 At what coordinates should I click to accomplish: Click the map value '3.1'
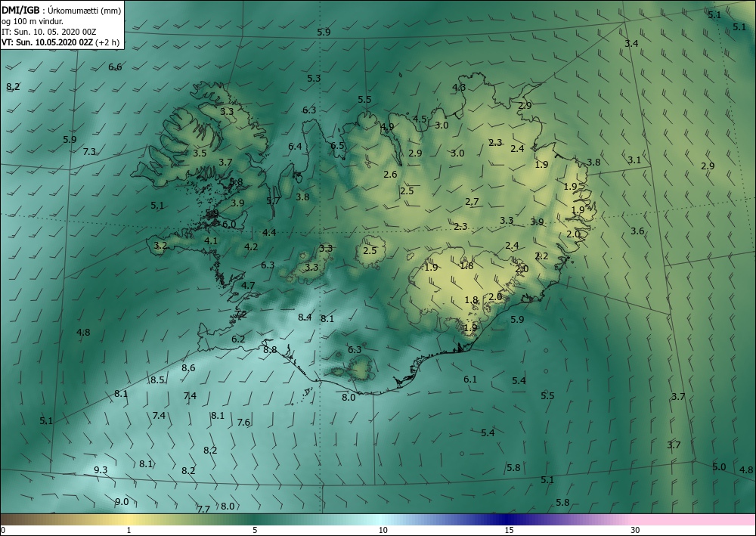[x=634, y=160]
